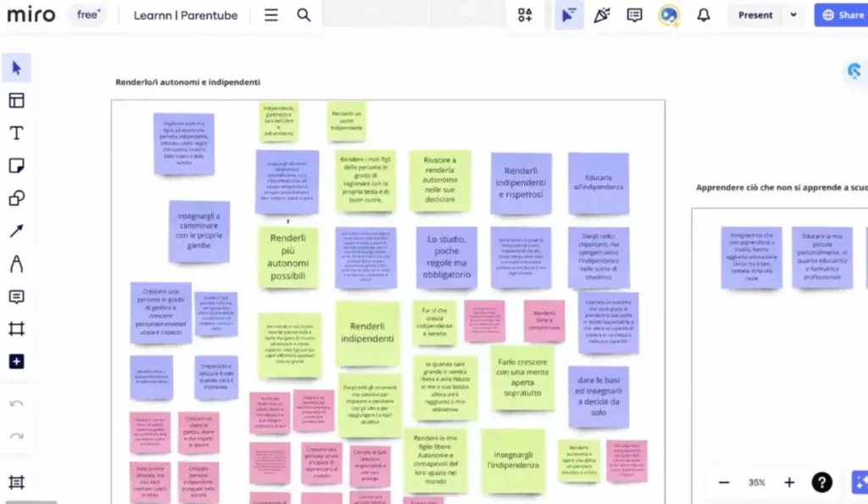The height and width of the screenshot is (504, 868).
Task: Select the 'Apprendere ciò che non si apprende' frame title
Action: coord(782,188)
